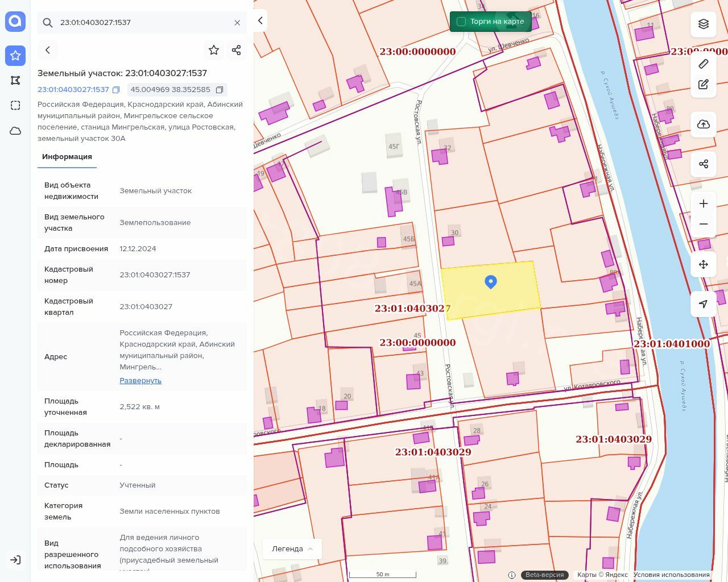Zoom out on the map
This screenshot has width=728, height=582.
pos(704,224)
